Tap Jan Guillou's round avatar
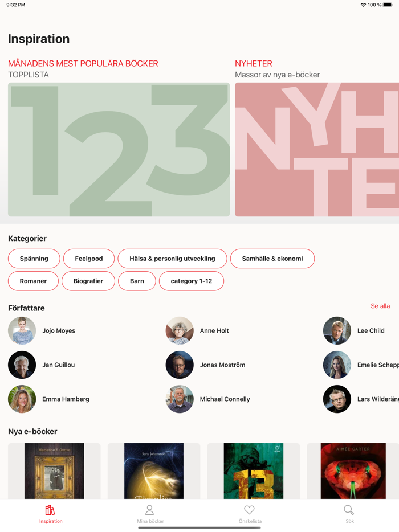The image size is (399, 532). pyautogui.click(x=22, y=365)
